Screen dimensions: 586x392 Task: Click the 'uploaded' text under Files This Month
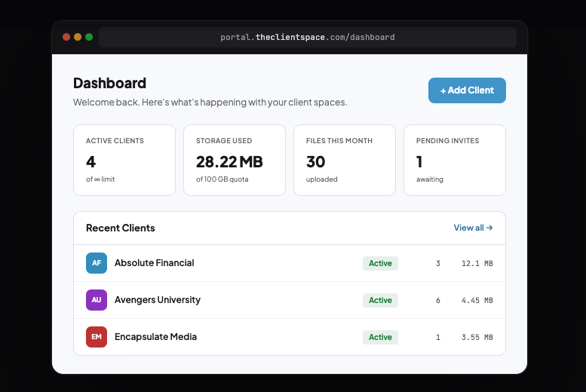point(322,179)
